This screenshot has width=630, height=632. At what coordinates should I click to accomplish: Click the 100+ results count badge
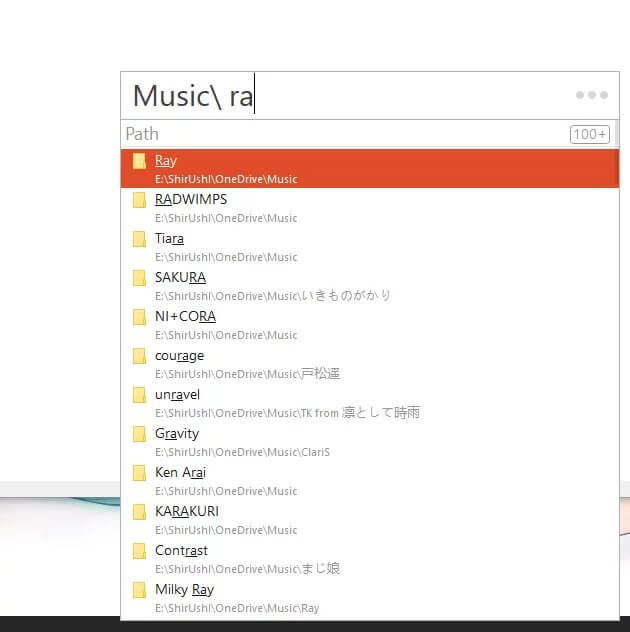[x=589, y=134]
